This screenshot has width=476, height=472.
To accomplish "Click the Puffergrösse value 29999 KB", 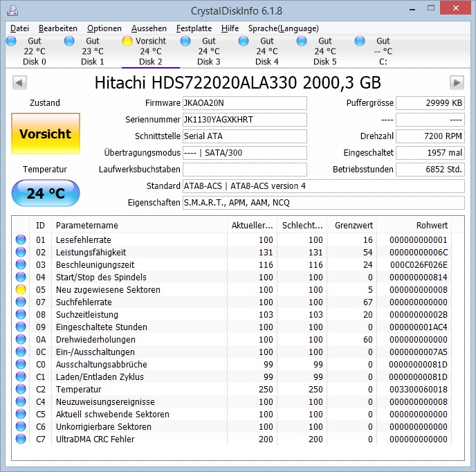I will tap(430, 103).
